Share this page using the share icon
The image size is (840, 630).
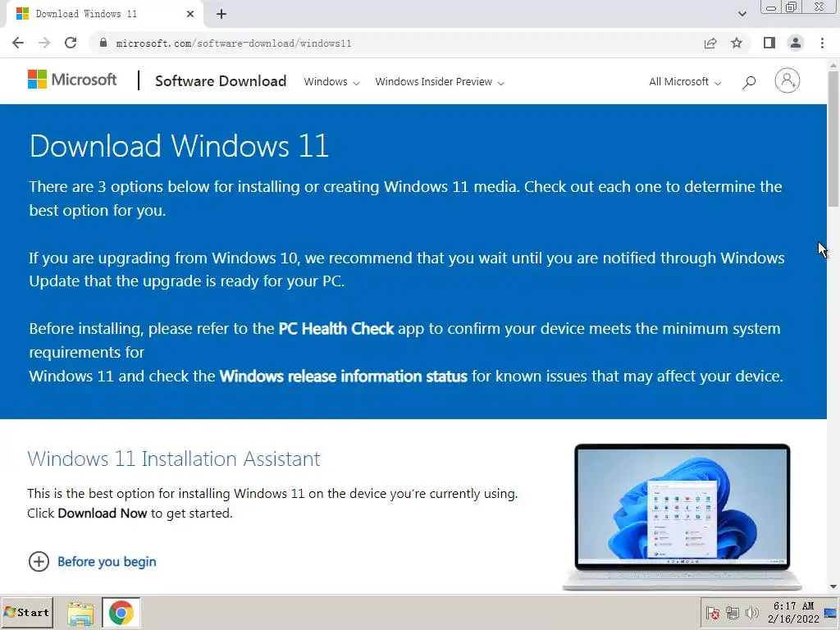coord(710,43)
